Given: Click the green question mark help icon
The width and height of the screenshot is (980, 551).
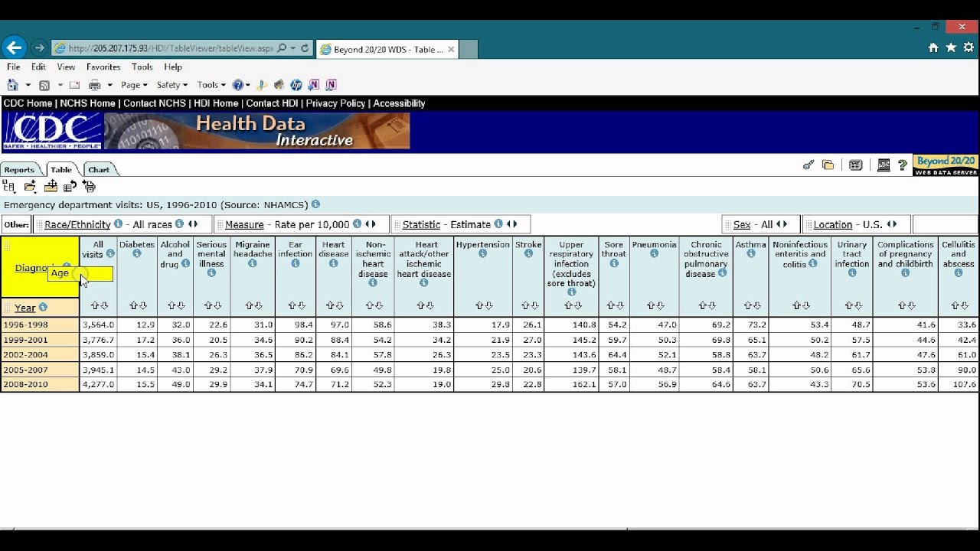Looking at the screenshot, I should point(903,165).
